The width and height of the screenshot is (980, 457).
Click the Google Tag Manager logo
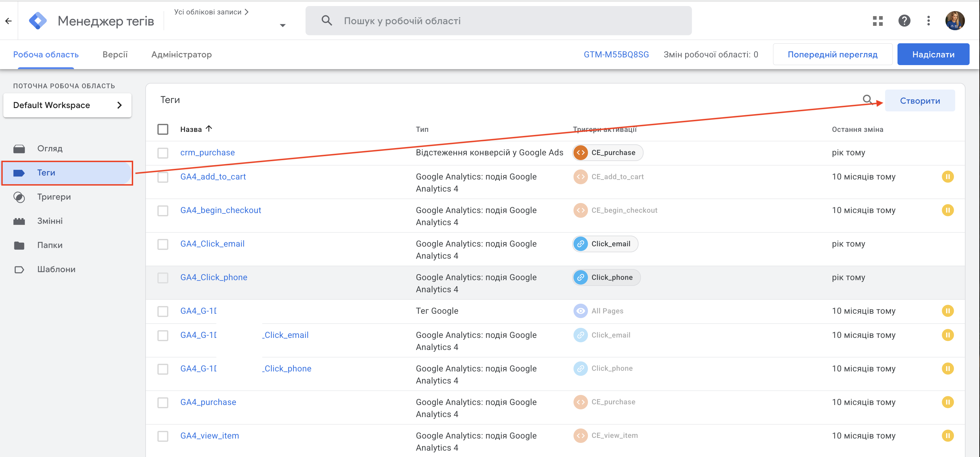click(38, 21)
